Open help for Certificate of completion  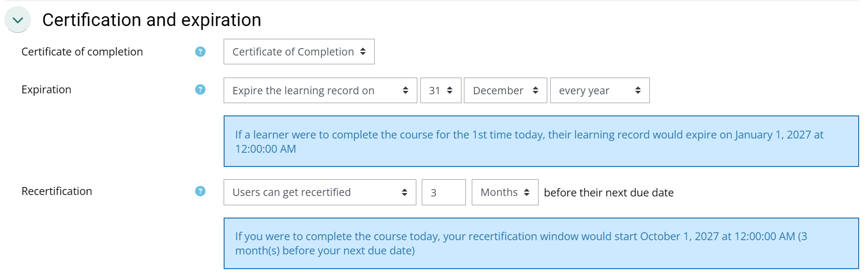[x=200, y=52]
